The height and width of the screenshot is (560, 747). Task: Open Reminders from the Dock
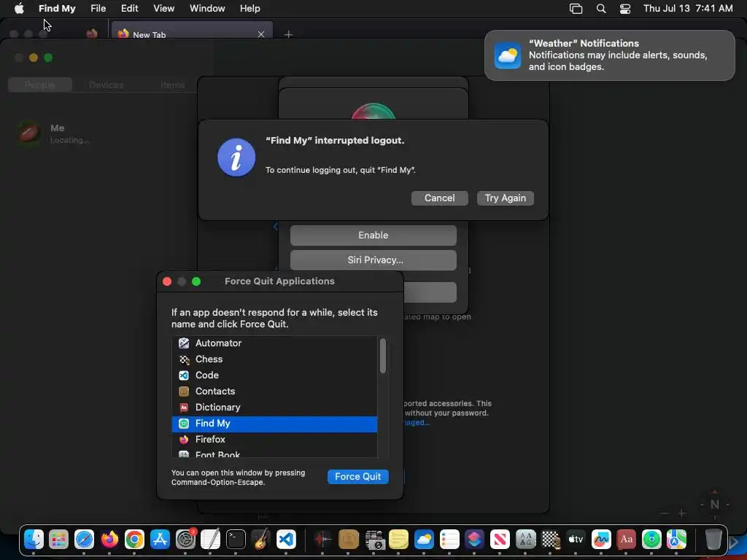coord(449,540)
